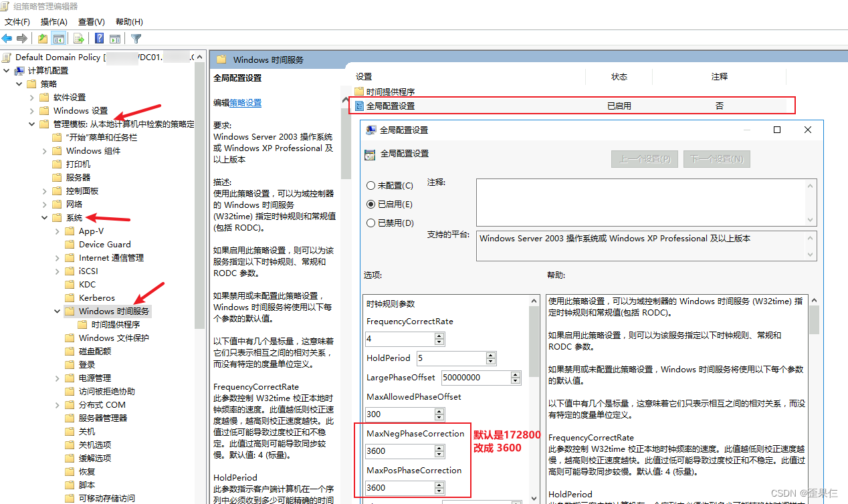Click the folder icon beside Device Guard
The width and height of the screenshot is (848, 504).
[70, 245]
